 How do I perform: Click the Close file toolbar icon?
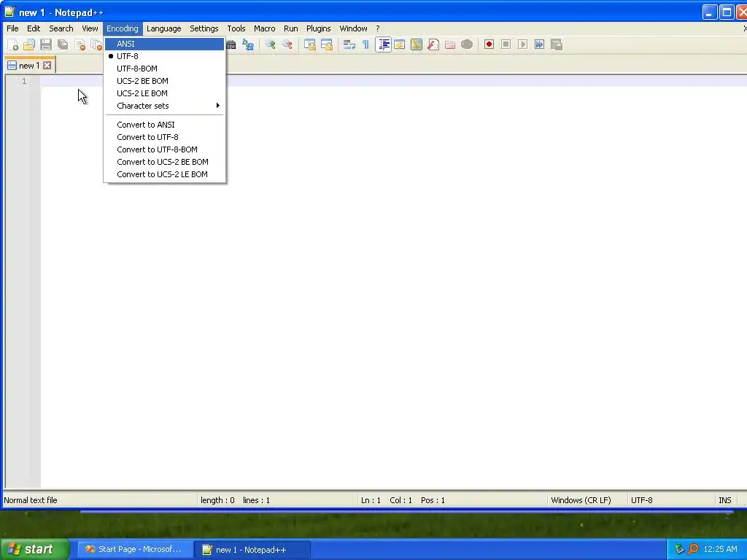click(x=80, y=44)
